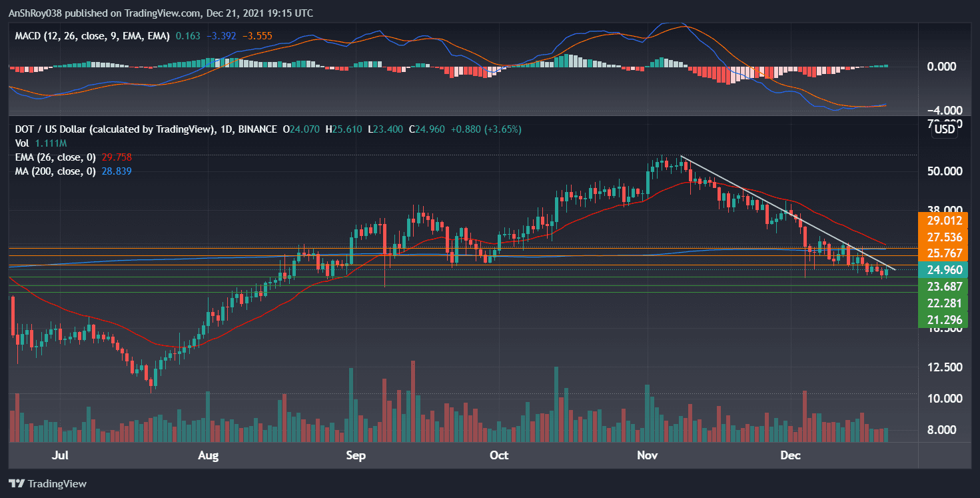
Task: Click the 50.000 price axis label
Action: (944, 172)
